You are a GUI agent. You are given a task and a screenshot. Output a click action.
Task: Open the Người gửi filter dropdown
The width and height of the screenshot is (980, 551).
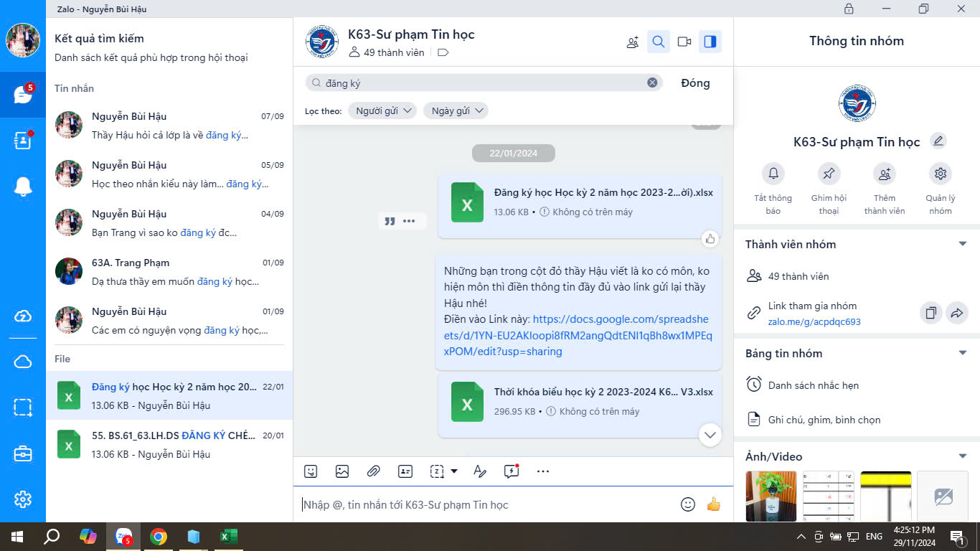pyautogui.click(x=382, y=110)
